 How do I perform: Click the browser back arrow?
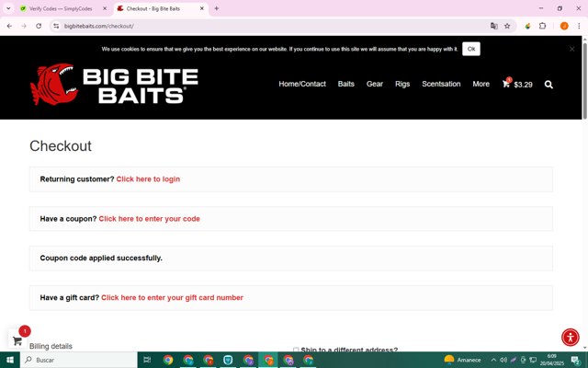coord(9,26)
